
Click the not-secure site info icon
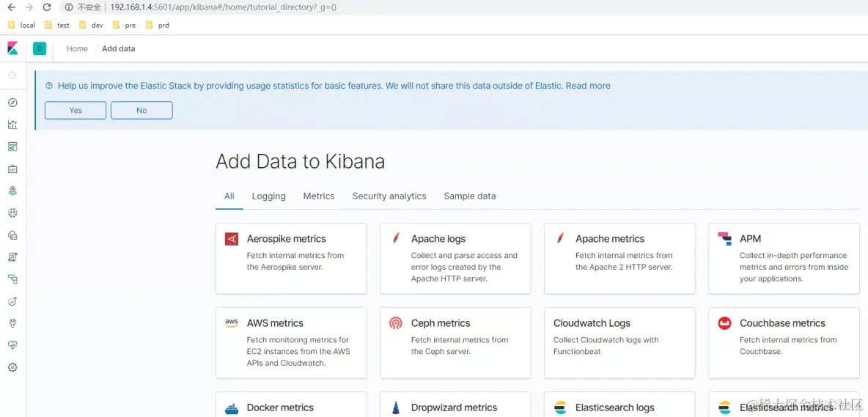(69, 7)
